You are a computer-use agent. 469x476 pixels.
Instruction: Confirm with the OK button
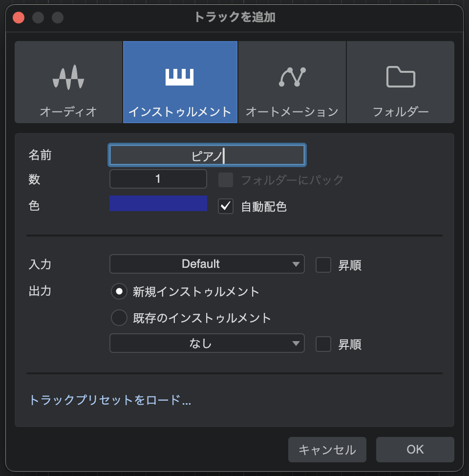(415, 450)
